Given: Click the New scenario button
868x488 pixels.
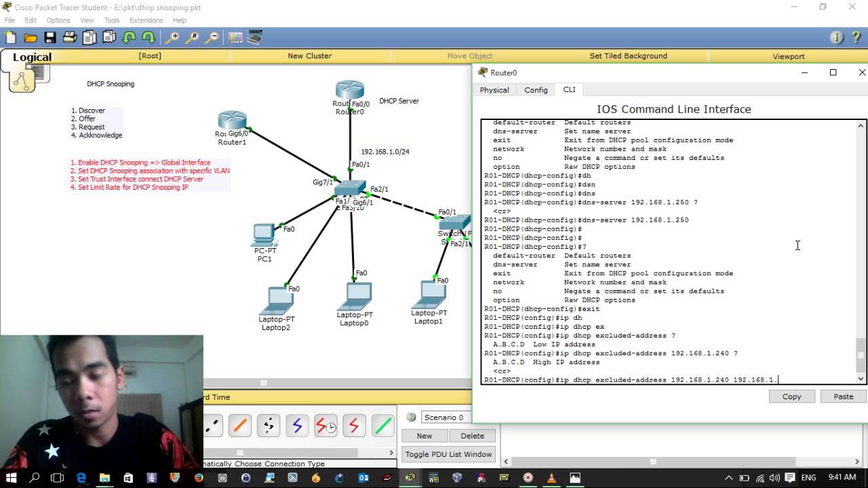Looking at the screenshot, I should coord(425,436).
